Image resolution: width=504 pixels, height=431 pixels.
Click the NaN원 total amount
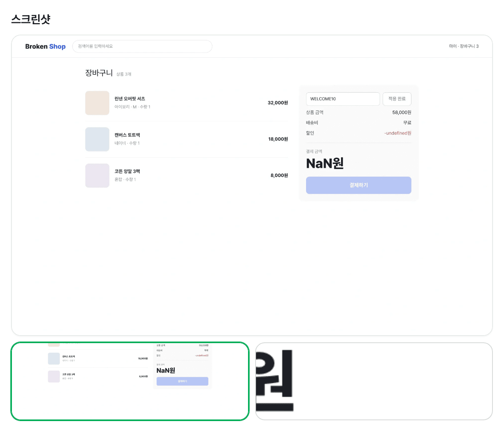[x=325, y=163]
